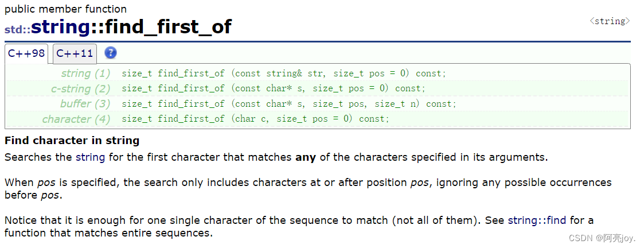Select the 'c-string (2)' overload label
This screenshot has height=248, width=644.
(x=80, y=88)
